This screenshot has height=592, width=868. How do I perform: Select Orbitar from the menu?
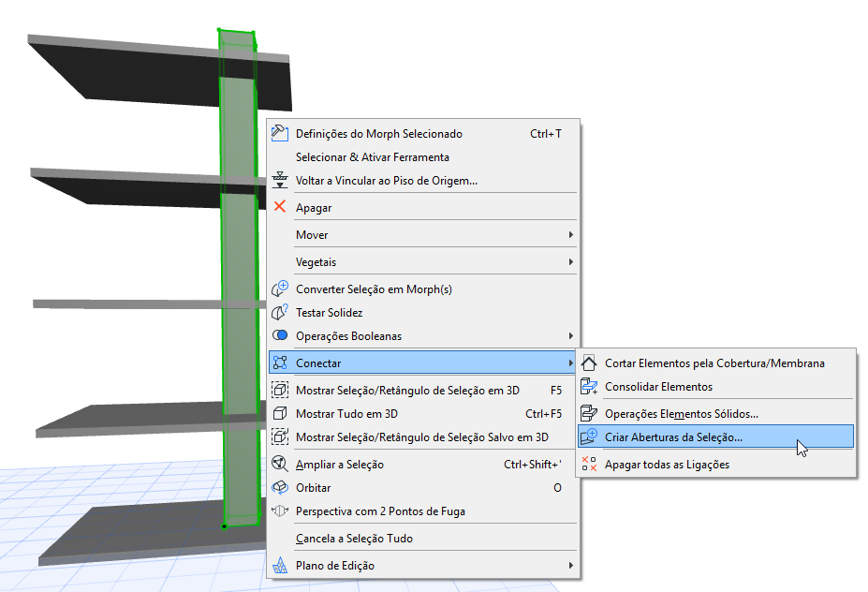click(423, 488)
